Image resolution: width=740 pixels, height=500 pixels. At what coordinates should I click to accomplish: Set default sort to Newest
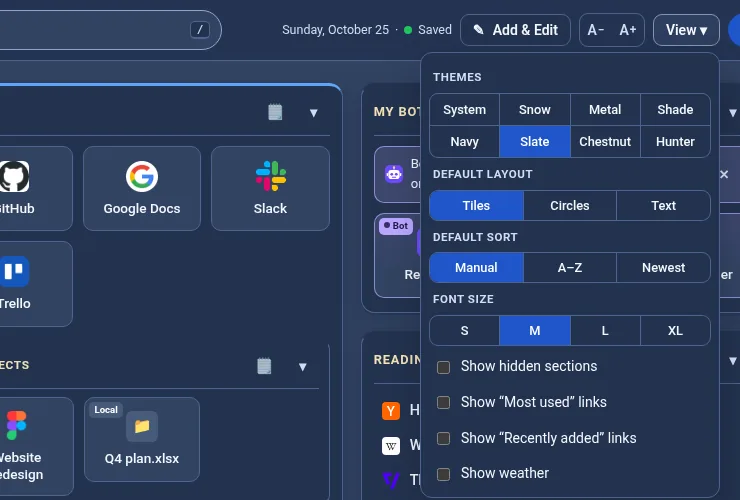[x=663, y=267]
